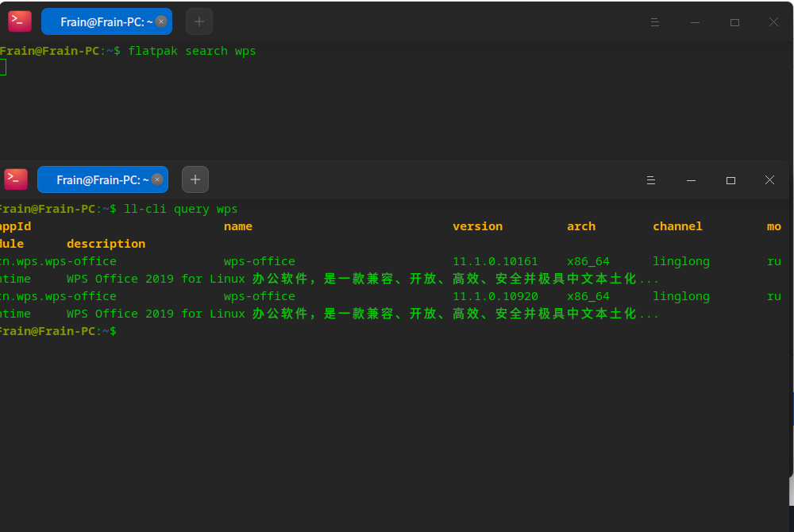794x532 pixels.
Task: Add a new tab in the front terminal window
Action: pos(195,179)
